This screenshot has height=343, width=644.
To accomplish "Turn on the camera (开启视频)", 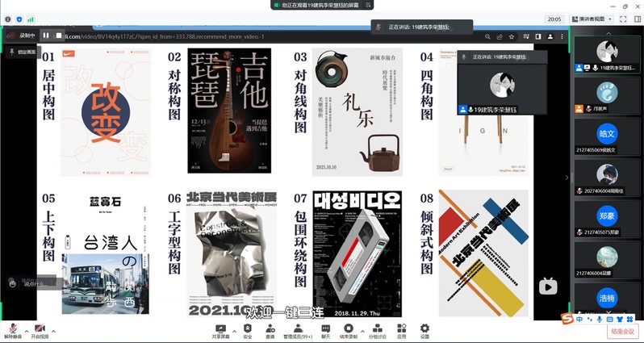I will click(40, 328).
